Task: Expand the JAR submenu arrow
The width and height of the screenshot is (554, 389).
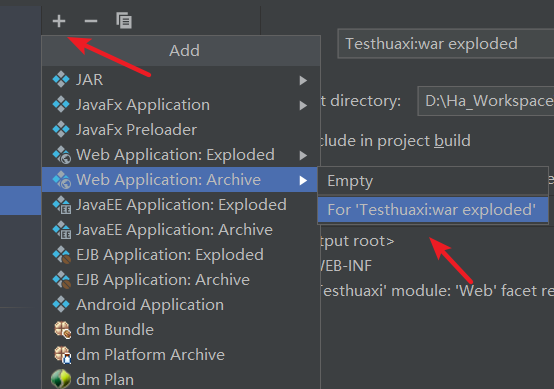Action: (x=303, y=81)
